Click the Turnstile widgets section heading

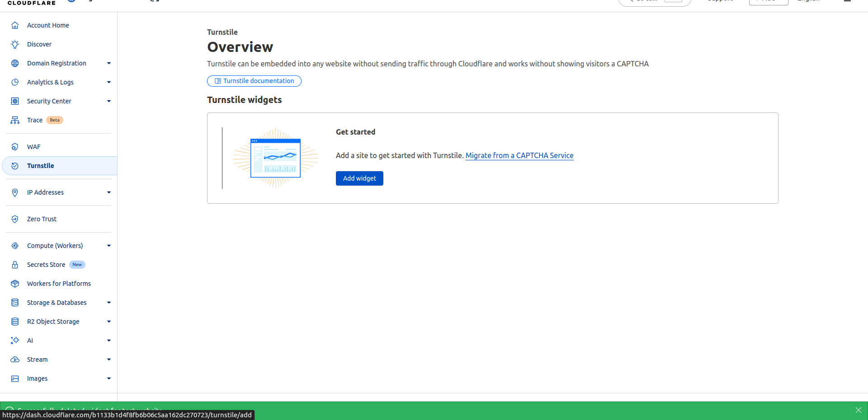[x=245, y=100]
